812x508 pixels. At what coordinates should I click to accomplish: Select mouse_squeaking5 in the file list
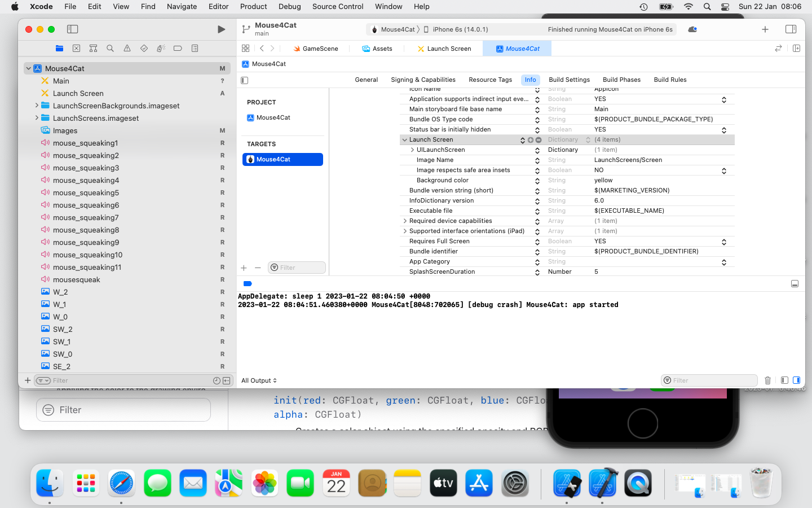pyautogui.click(x=86, y=192)
